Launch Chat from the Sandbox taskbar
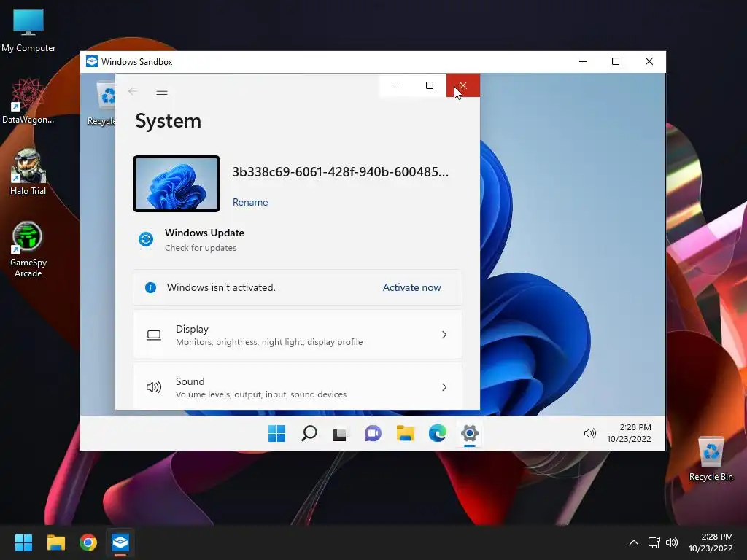This screenshot has height=560, width=747. coord(373,433)
